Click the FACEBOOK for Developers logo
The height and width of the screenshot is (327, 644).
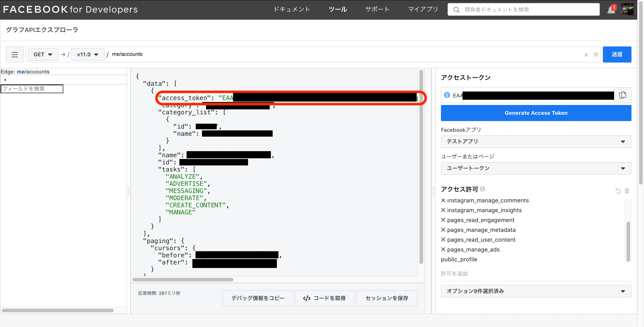70,9
